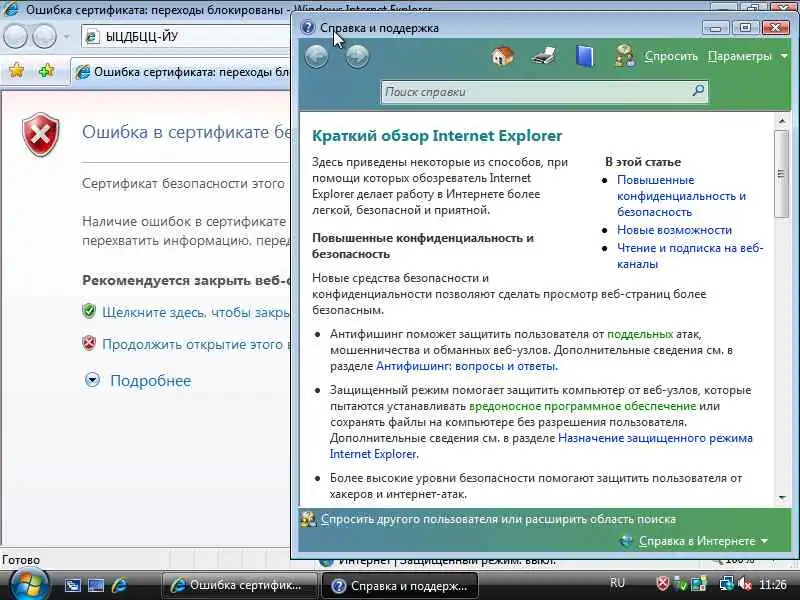
Task: Expand Справка в Интернете dropdown
Action: pos(704,541)
